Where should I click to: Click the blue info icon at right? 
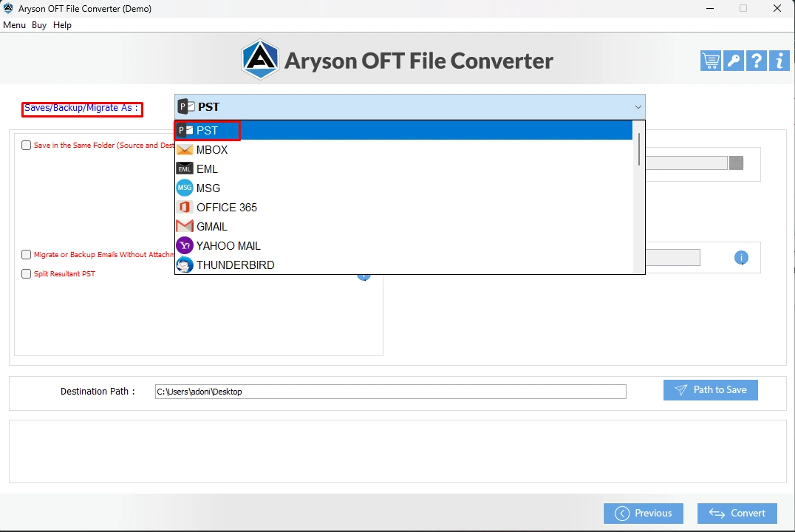[741, 258]
